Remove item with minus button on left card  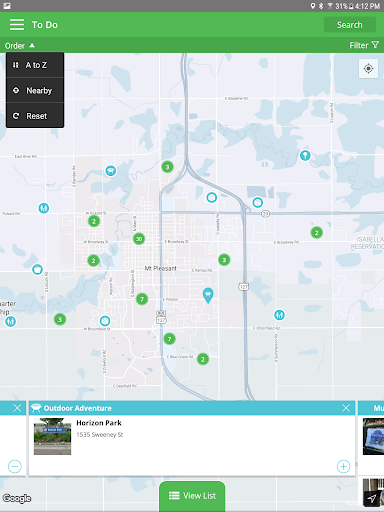(x=15, y=466)
